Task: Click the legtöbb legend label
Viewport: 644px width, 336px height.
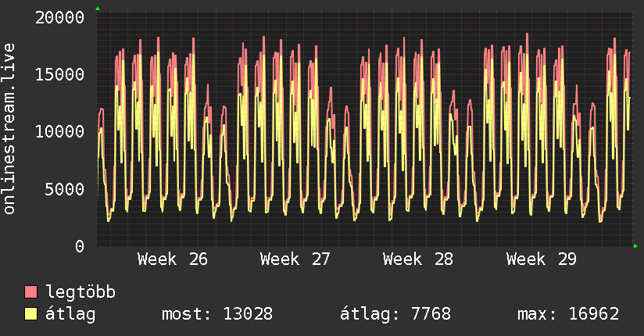Action: (80, 292)
